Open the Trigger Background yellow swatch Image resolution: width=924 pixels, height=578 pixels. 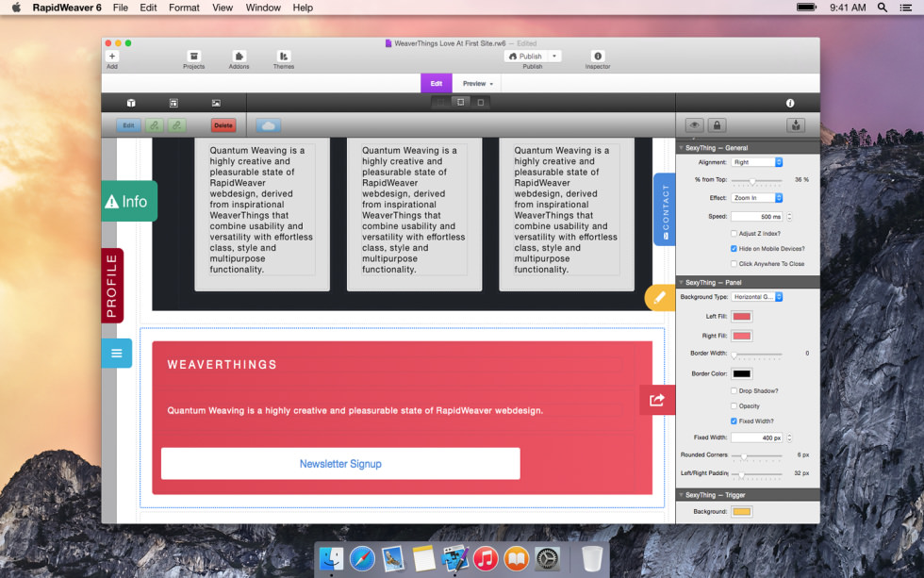(x=741, y=511)
